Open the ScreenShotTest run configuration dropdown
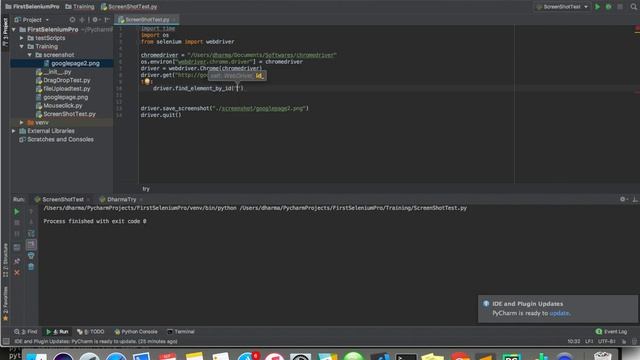 (x=562, y=7)
